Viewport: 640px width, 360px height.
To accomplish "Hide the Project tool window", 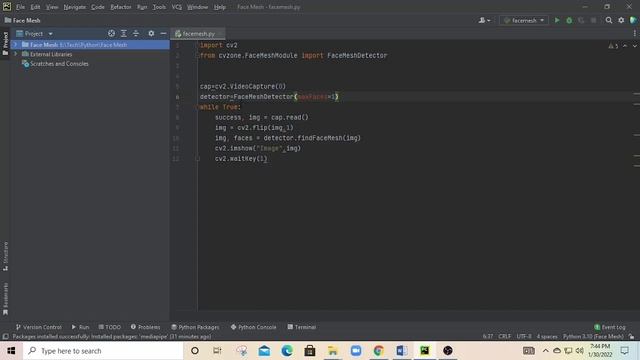I will tap(163, 33).
